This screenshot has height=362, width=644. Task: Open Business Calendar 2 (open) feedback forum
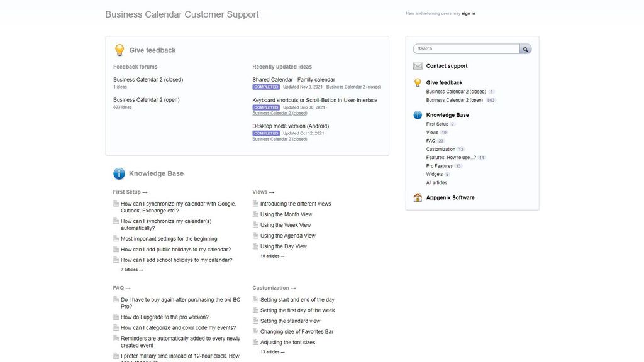[146, 100]
